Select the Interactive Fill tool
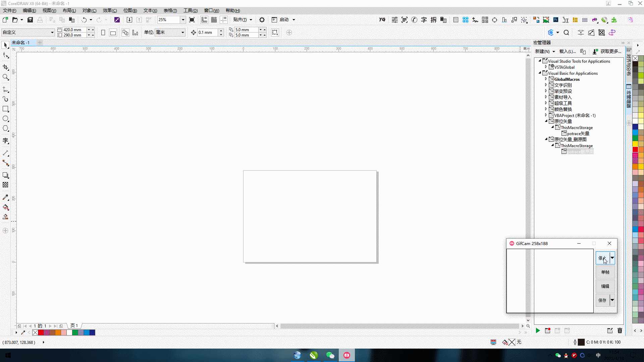644x362 pixels. click(5, 207)
